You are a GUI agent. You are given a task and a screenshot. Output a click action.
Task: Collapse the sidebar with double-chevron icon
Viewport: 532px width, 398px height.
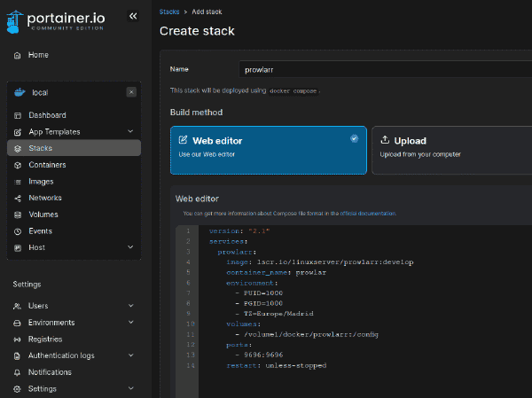[133, 16]
